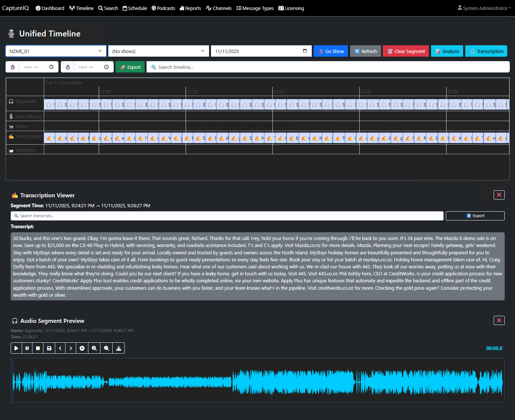515x420 pixels.
Task: Open Podcasts in the navigation bar
Action: click(x=163, y=8)
